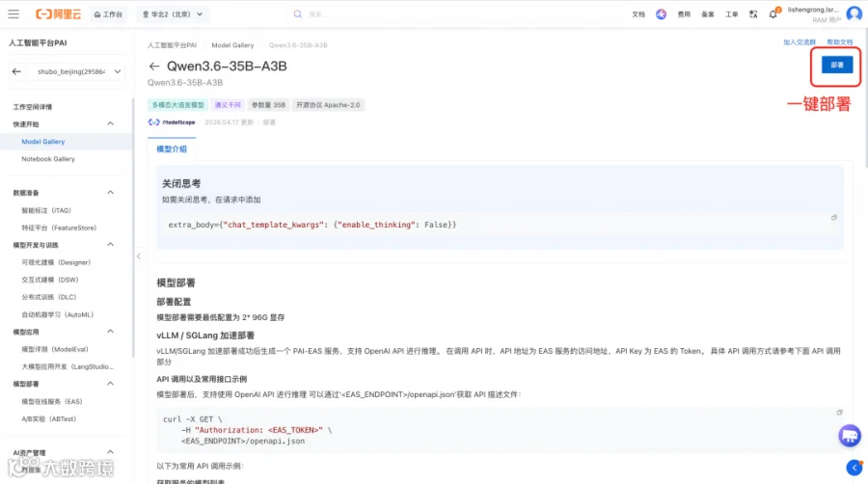Screen dimensions: 868x484
Task: Collapse the 模型开发与训练 sidebar section
Action: 110,245
